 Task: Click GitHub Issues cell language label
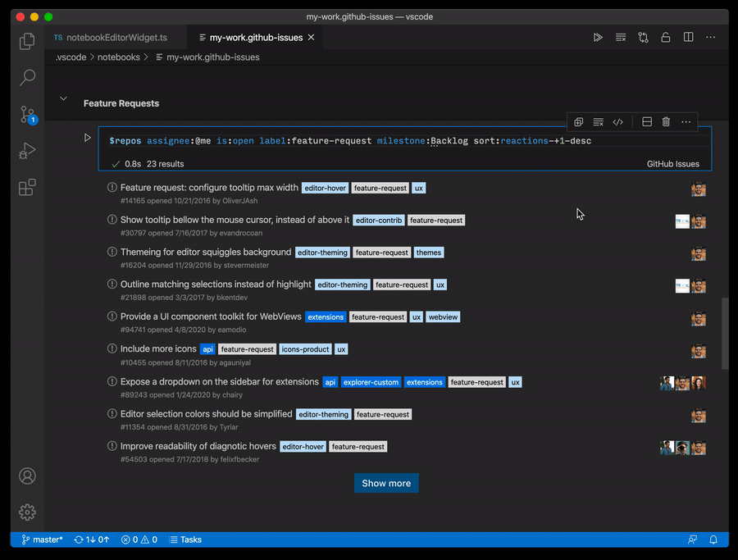(672, 164)
